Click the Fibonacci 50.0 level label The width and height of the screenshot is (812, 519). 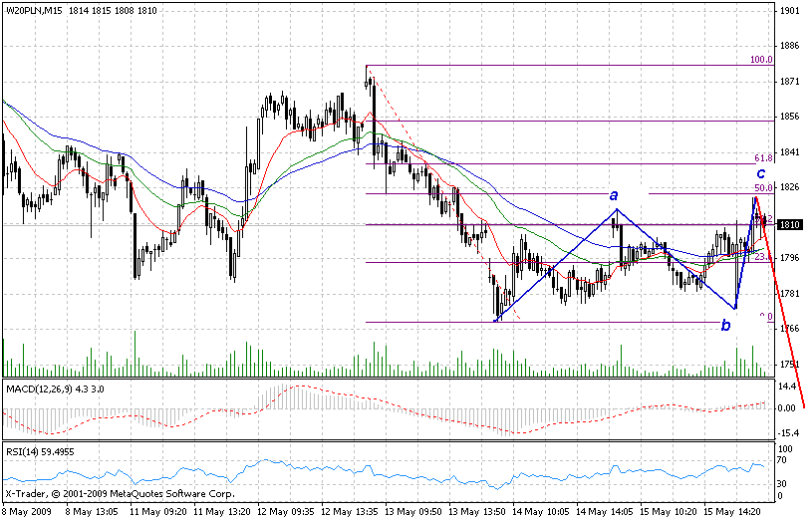tap(763, 188)
